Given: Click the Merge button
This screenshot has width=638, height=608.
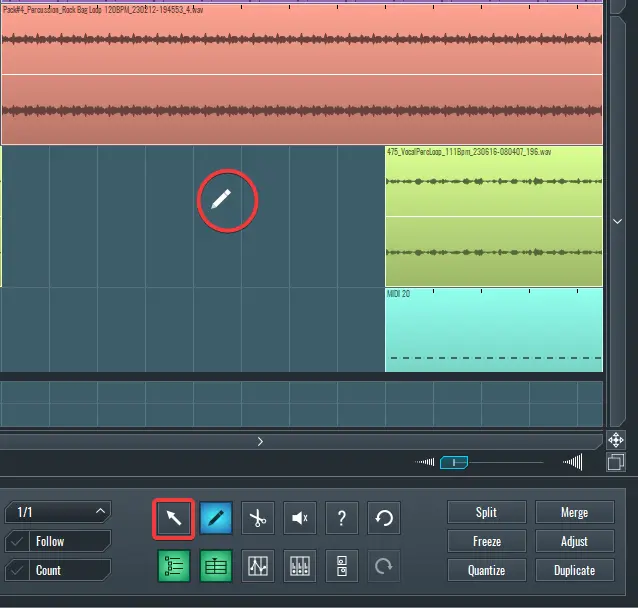Looking at the screenshot, I should coord(575,512).
